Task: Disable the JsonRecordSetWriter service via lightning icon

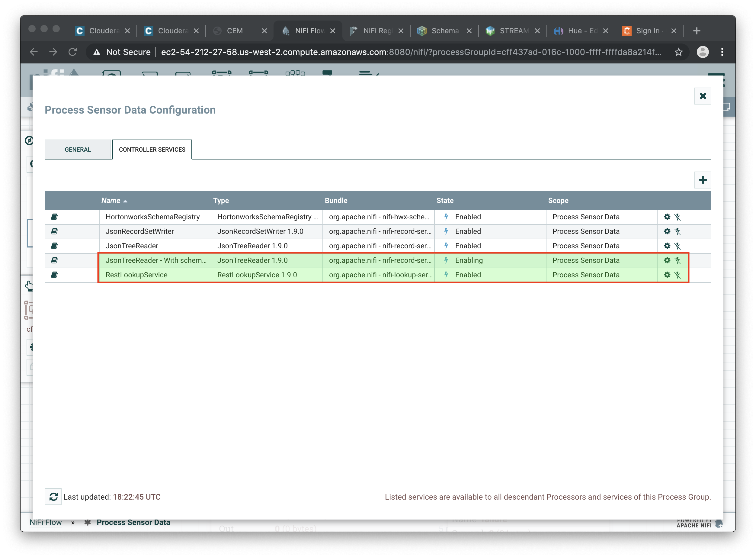Action: click(x=678, y=231)
